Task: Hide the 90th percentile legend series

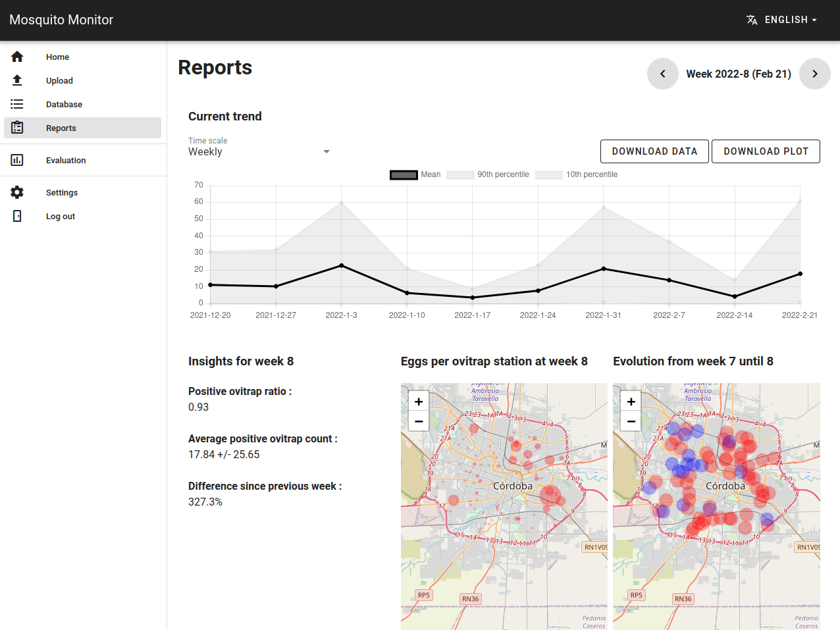Action: [x=460, y=175]
